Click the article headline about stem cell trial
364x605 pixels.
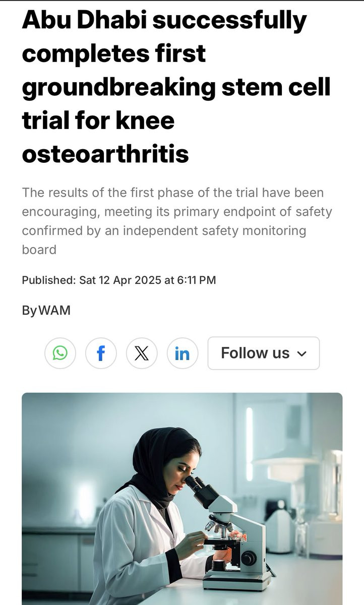[176, 87]
